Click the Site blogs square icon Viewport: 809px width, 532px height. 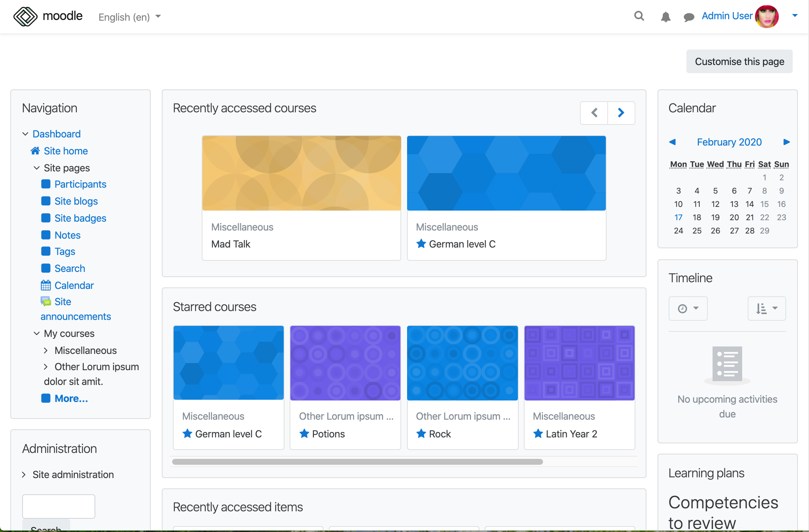[x=46, y=201]
